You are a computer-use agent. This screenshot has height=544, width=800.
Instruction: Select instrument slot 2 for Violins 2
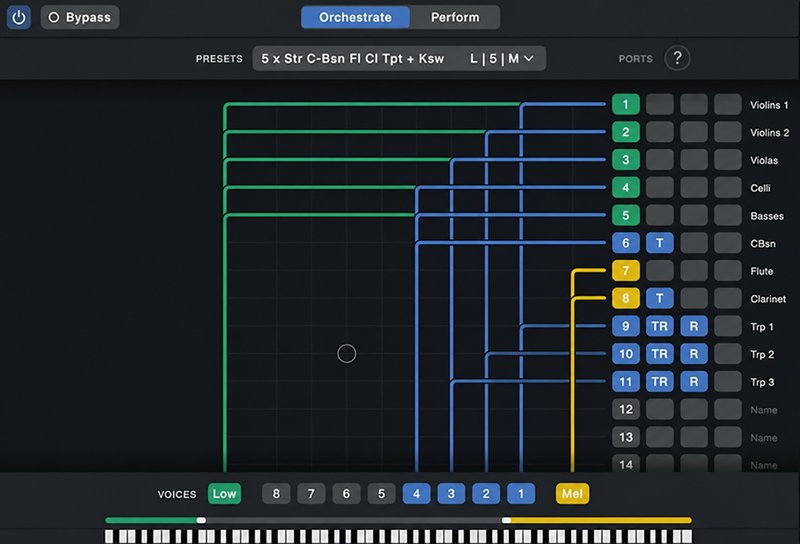pyautogui.click(x=626, y=132)
